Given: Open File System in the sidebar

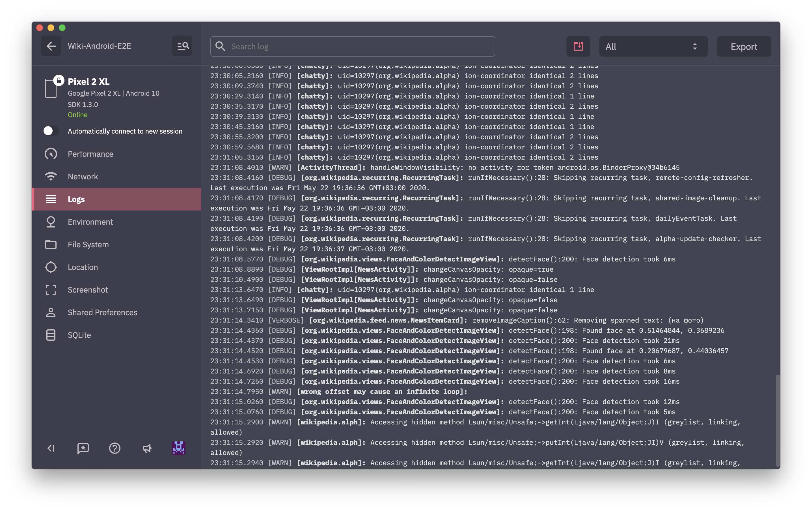Looking at the screenshot, I should pyautogui.click(x=88, y=244).
